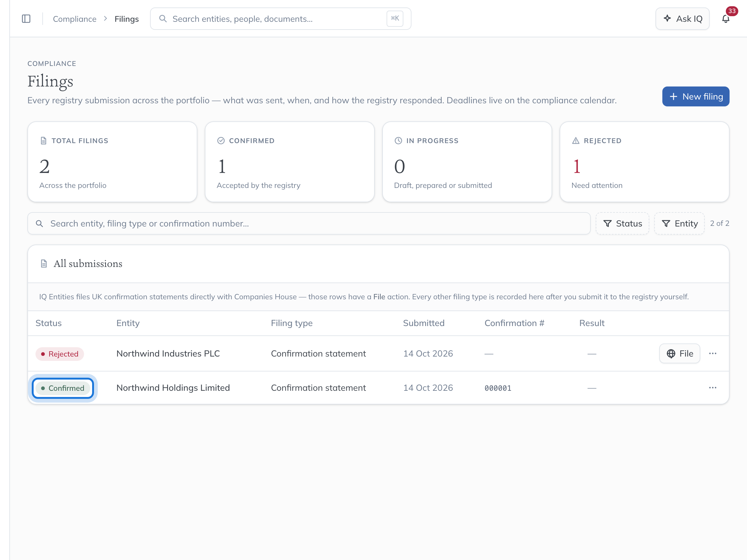The height and width of the screenshot is (560, 747).
Task: Open more options for Northwind Industries PLC row
Action: tap(712, 353)
